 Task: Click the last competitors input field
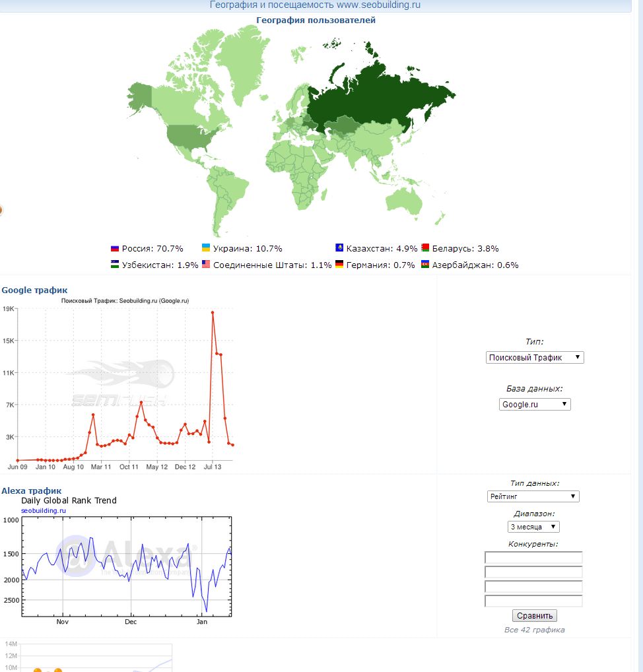[x=533, y=601]
